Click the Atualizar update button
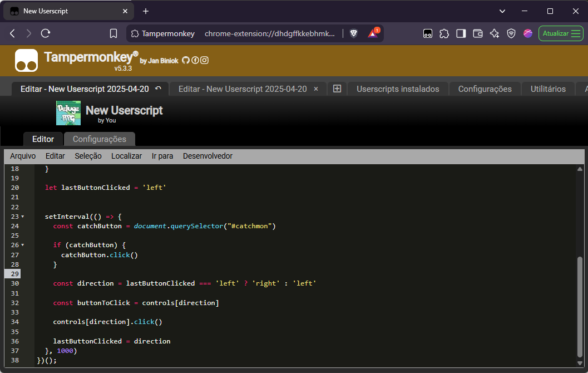 (561, 33)
